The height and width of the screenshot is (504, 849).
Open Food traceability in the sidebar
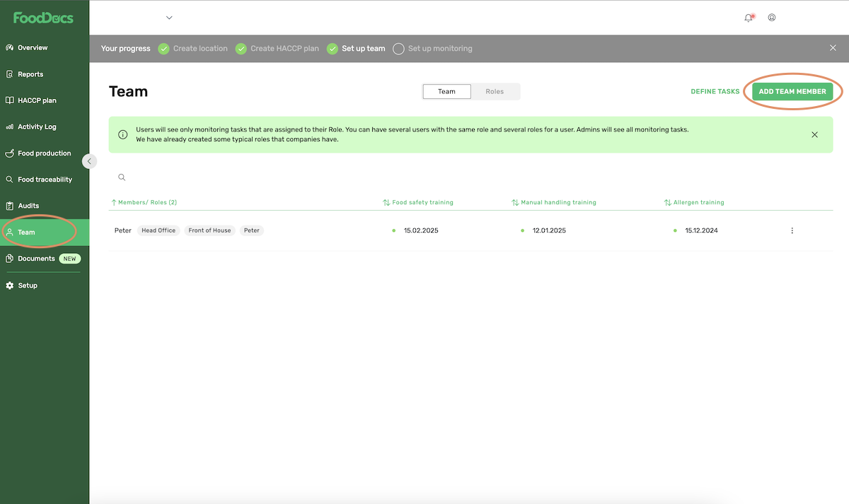[45, 180]
